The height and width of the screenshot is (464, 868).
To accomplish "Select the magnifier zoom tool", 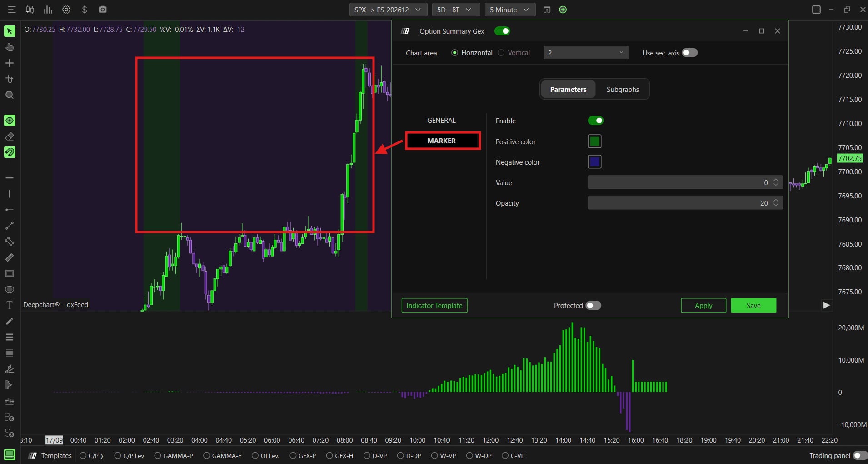I will (10, 95).
